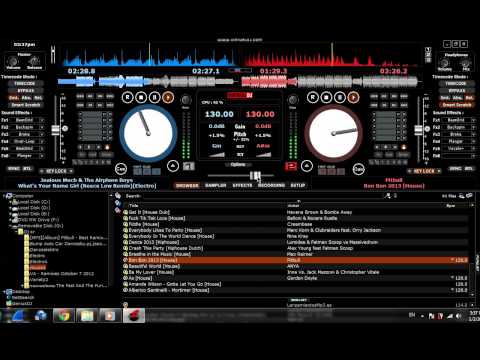Toggle right deck BYPASS
Screen dimensions: 480x360
click(x=457, y=90)
